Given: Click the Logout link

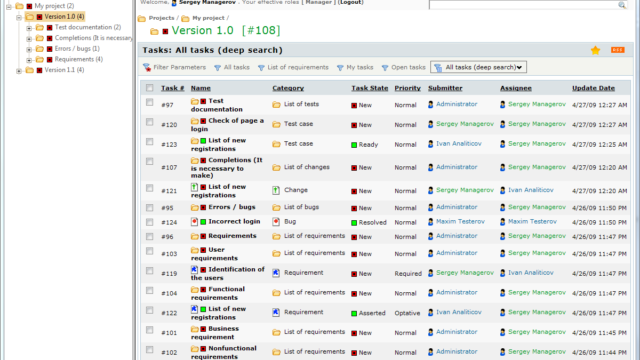Looking at the screenshot, I should coord(350,2).
